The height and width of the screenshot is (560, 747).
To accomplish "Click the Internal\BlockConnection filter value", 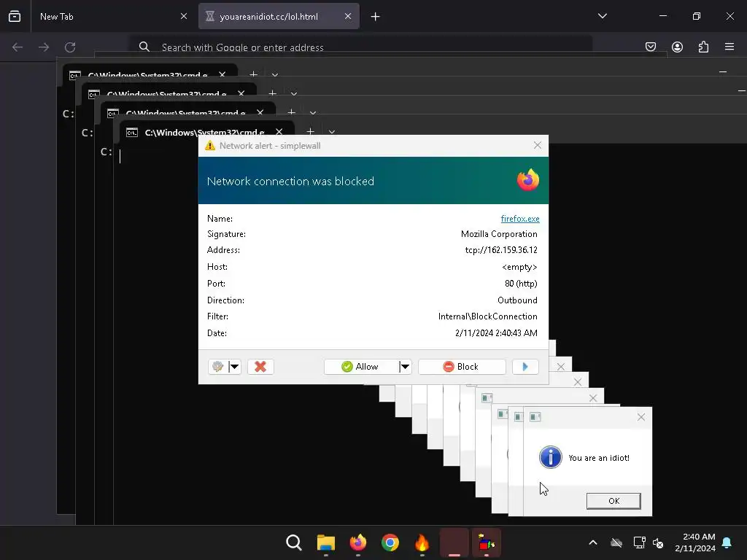I will (487, 316).
